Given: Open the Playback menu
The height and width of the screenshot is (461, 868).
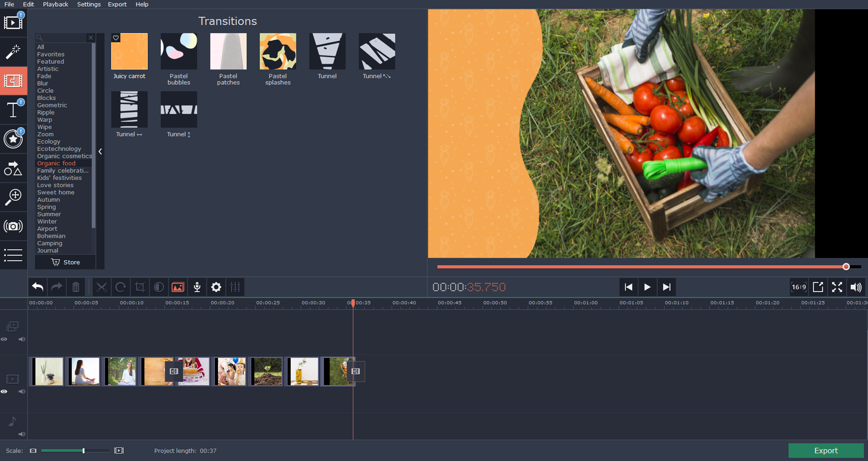Looking at the screenshot, I should pos(55,4).
